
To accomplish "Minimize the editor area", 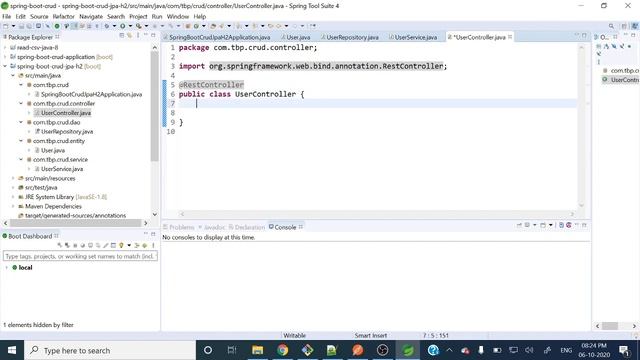I will pyautogui.click(x=576, y=35).
